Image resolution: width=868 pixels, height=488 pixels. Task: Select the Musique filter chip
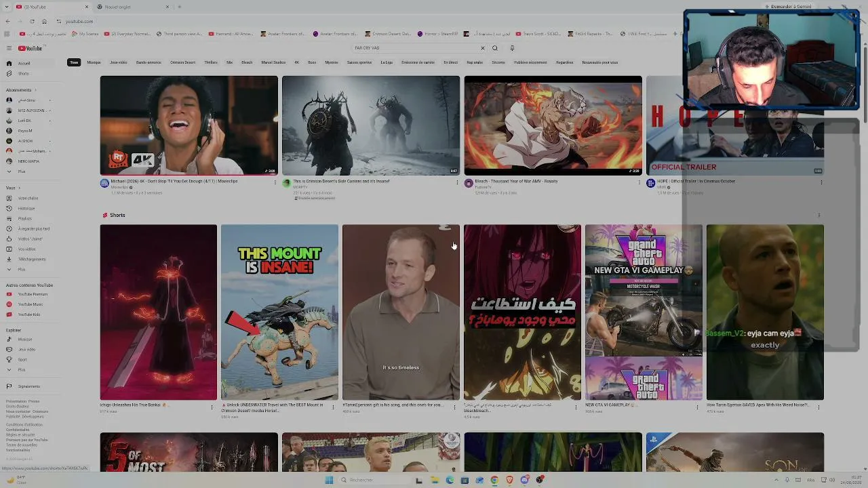tap(94, 62)
